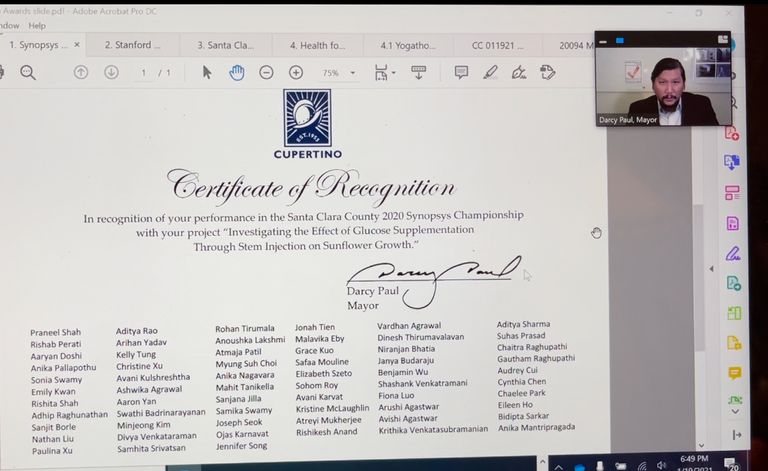
Task: Choose the Selection arrow tool
Action: 207,73
